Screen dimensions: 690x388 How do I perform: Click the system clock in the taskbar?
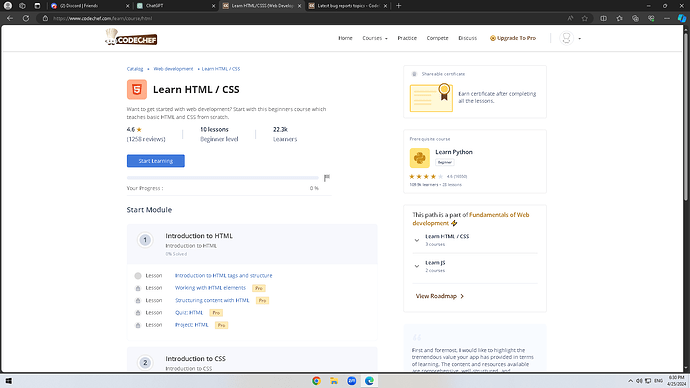[x=677, y=381]
